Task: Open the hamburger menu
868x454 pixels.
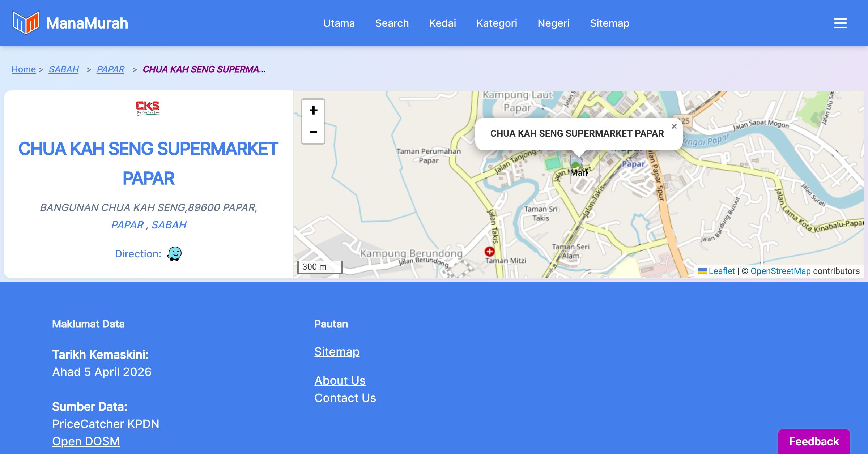Action: pyautogui.click(x=840, y=23)
